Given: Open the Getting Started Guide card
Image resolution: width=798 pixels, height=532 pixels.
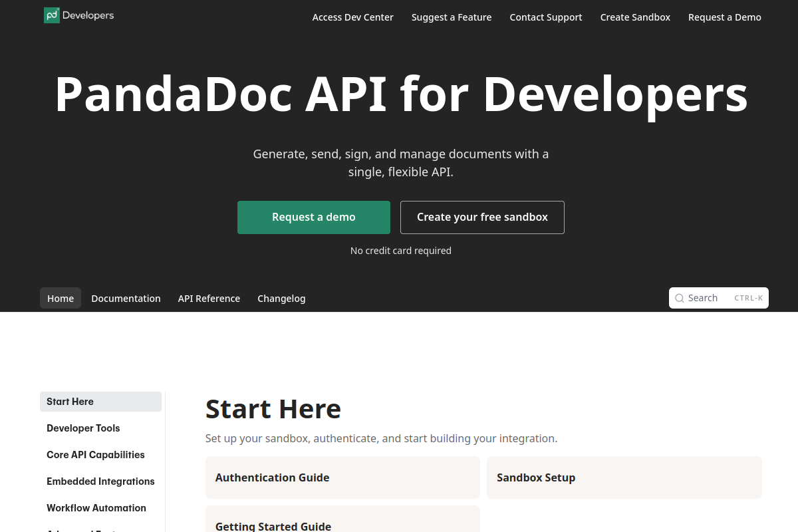Looking at the screenshot, I should pyautogui.click(x=342, y=519).
